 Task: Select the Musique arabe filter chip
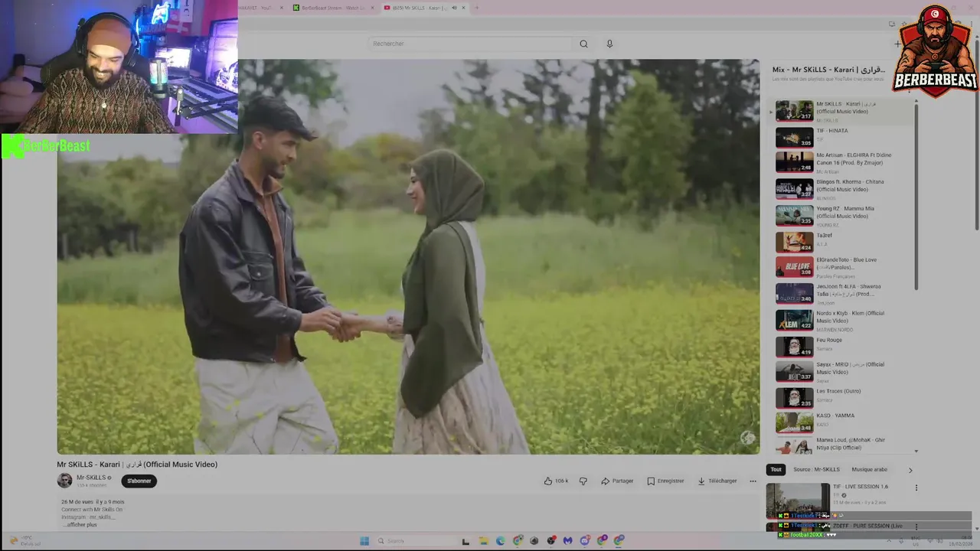coord(869,469)
